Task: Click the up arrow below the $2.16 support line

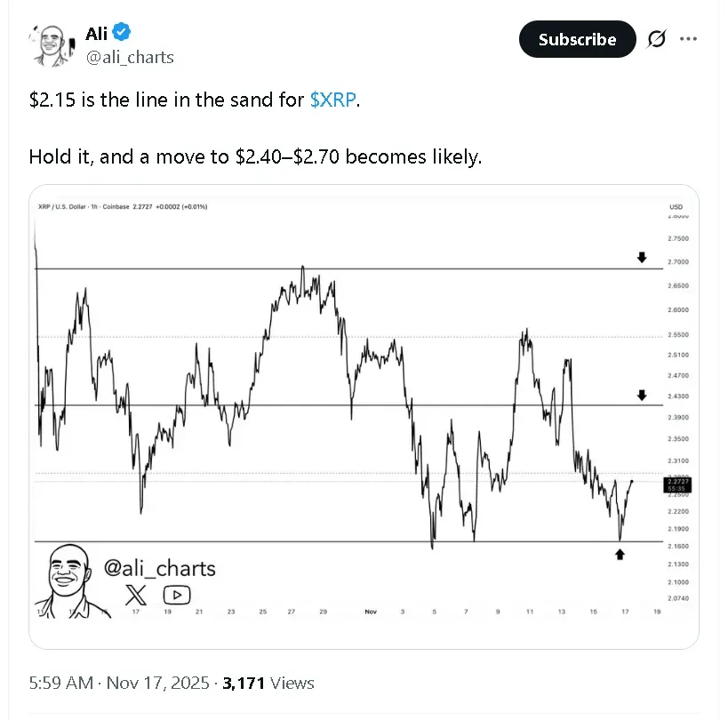Action: [x=620, y=555]
